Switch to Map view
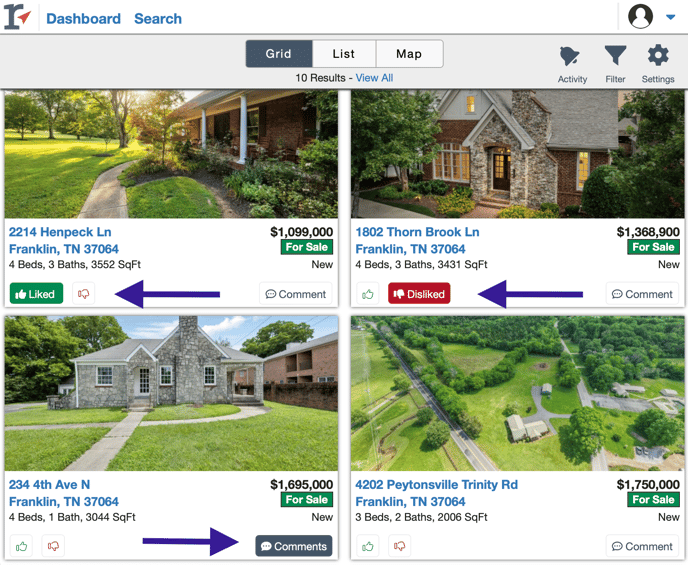Screen dimensions: 688x565 (409, 54)
